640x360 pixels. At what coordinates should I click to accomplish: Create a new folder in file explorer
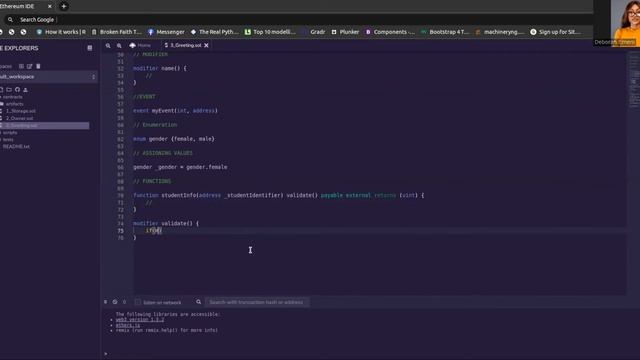[9, 89]
